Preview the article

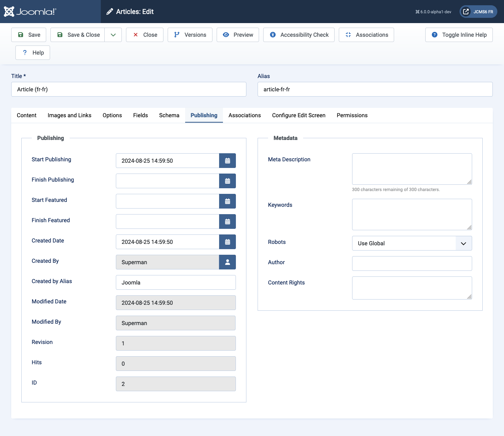tap(238, 35)
